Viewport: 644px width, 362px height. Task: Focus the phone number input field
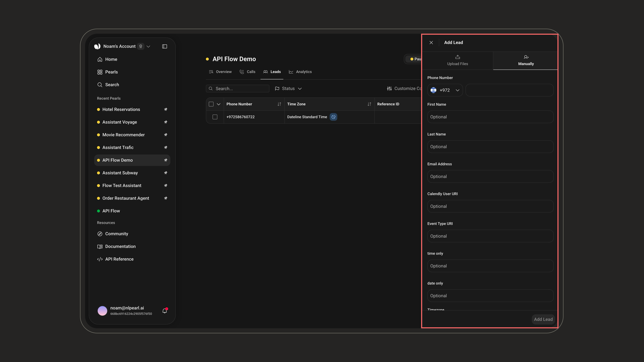point(510,90)
